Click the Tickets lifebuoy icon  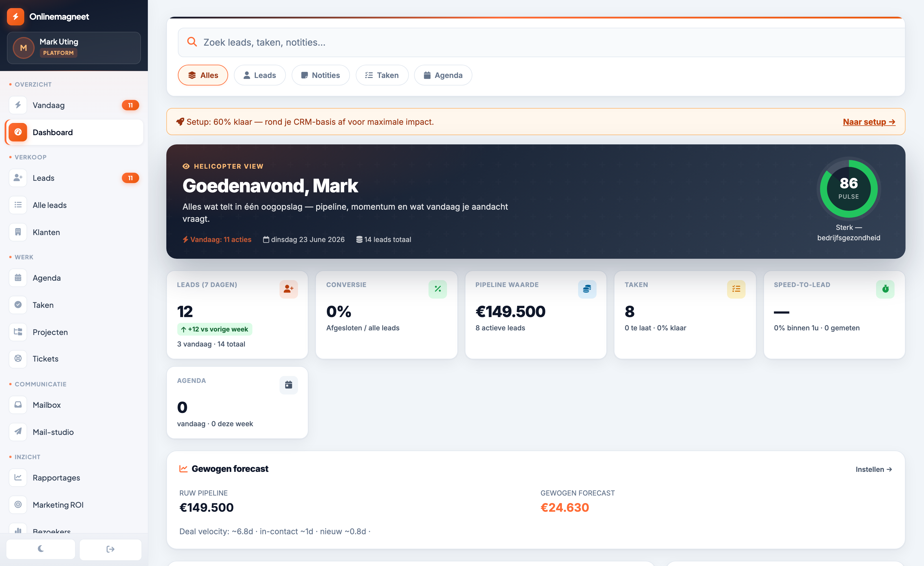coord(18,359)
